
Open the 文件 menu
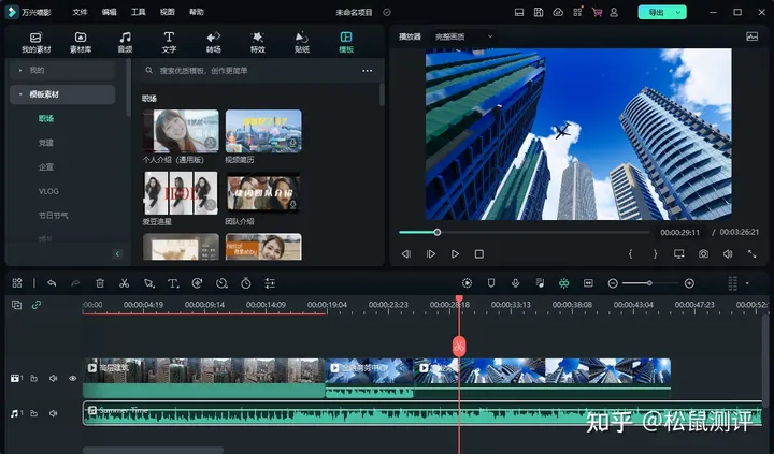point(80,12)
